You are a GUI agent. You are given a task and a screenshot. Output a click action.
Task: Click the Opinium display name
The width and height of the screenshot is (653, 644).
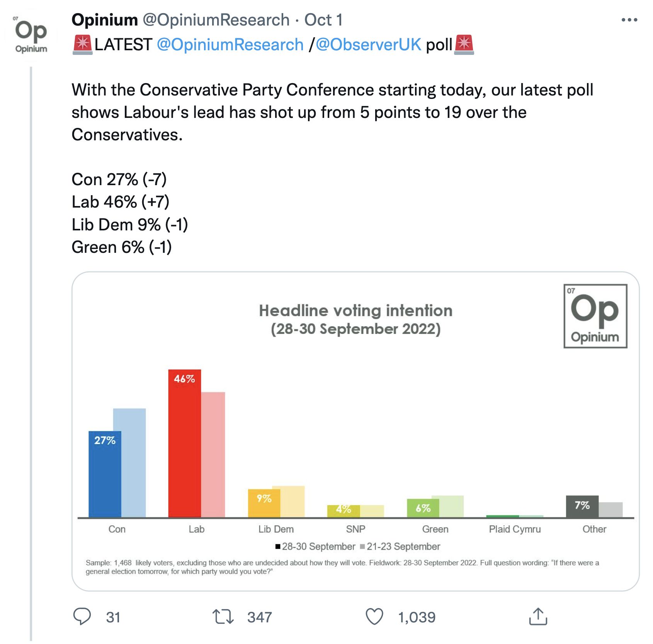[105, 20]
